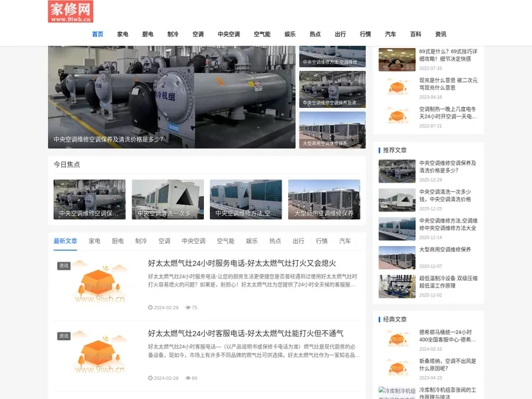Open sidebar link 空调制热一晚上几度电
The width and height of the screenshot is (532, 399).
point(448,113)
